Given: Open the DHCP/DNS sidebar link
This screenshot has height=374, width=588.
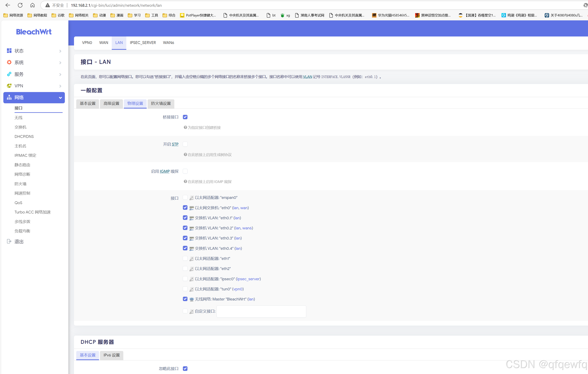Looking at the screenshot, I should (24, 136).
